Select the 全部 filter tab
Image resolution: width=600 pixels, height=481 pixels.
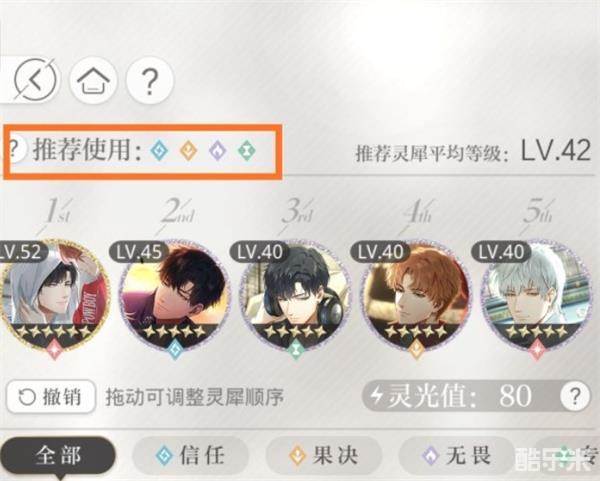tap(57, 455)
